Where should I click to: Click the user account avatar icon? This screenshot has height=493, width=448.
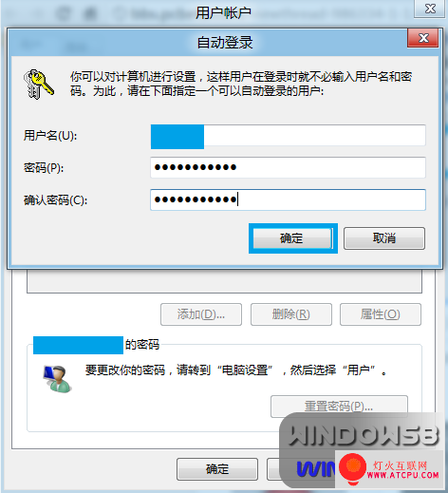tap(57, 379)
